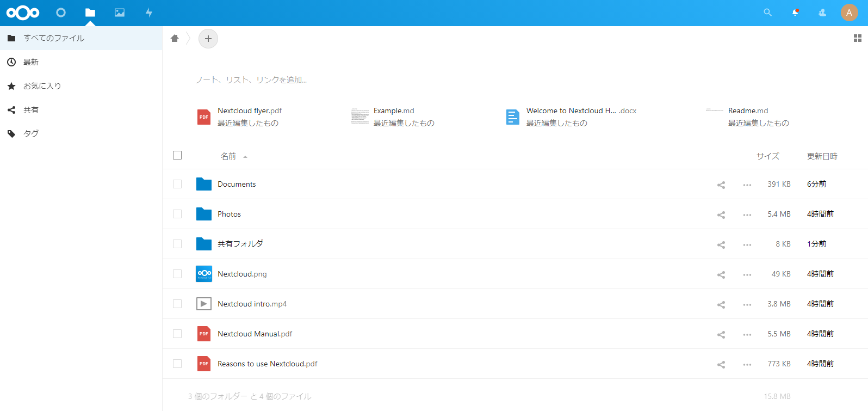Screen dimensions: 868x411
Task: Check the Photos row checkbox
Action: tap(177, 214)
